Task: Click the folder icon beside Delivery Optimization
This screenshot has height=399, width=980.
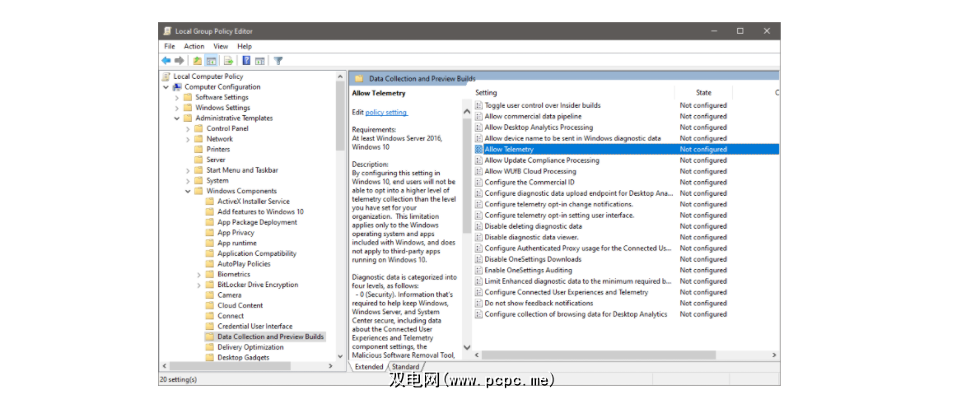Action: click(210, 347)
